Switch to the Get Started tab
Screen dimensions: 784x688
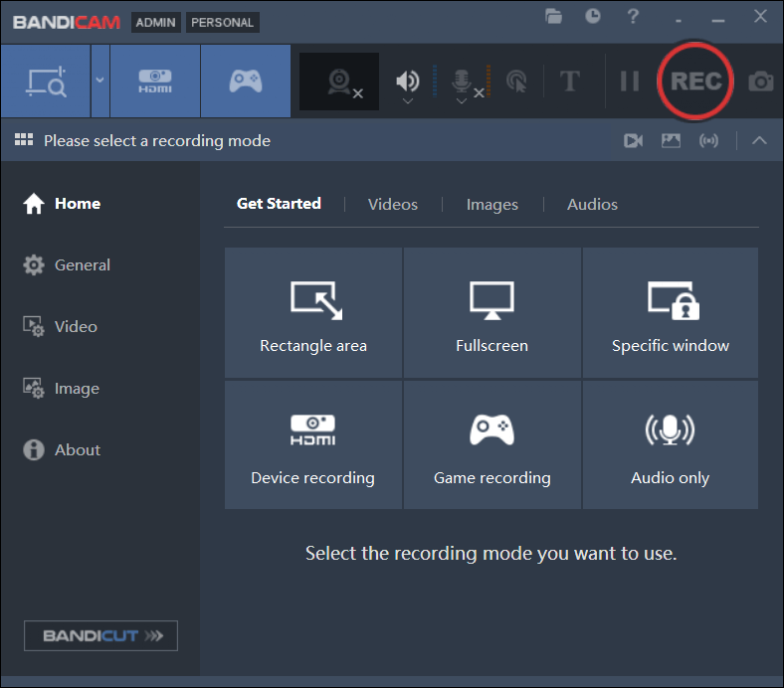pos(279,204)
